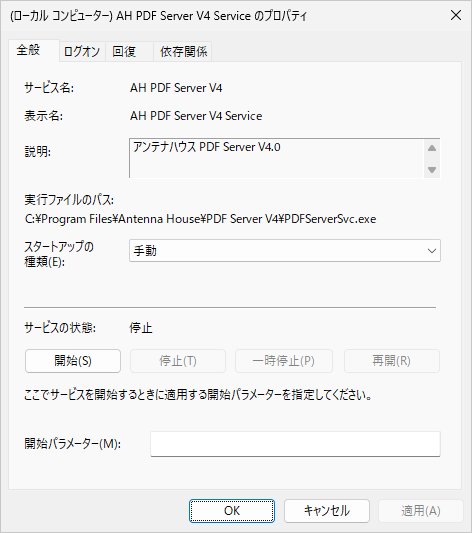The image size is (472, 533).
Task: Click the disabled 再開(R) button
Action: click(392, 361)
